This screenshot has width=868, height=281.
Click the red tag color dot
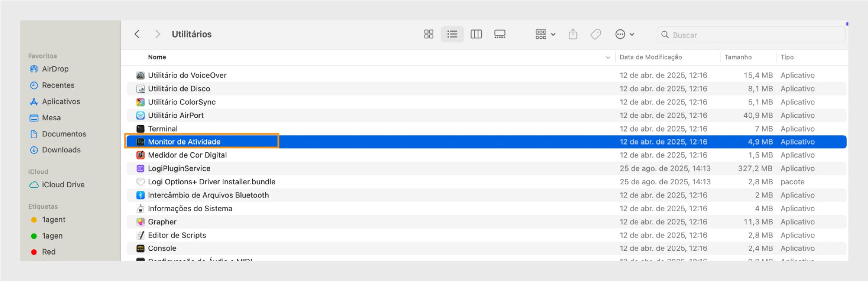pos(34,252)
